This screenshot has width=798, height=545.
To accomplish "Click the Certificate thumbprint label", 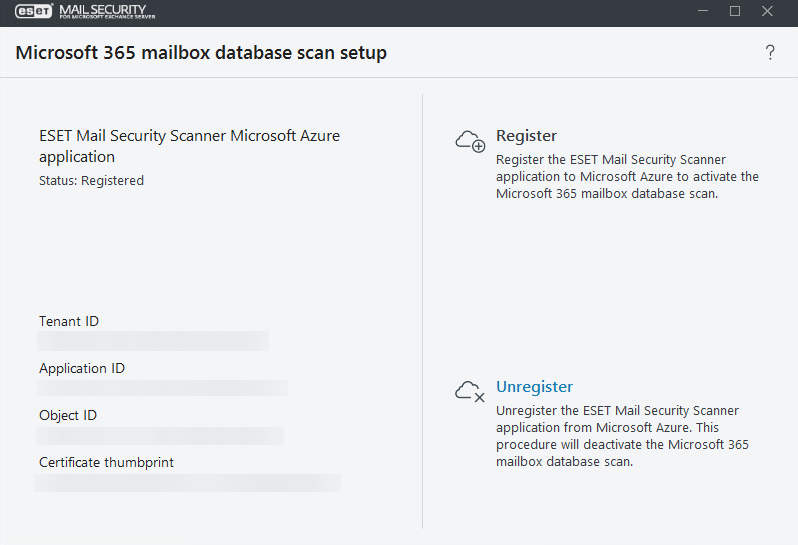I will click(x=107, y=462).
